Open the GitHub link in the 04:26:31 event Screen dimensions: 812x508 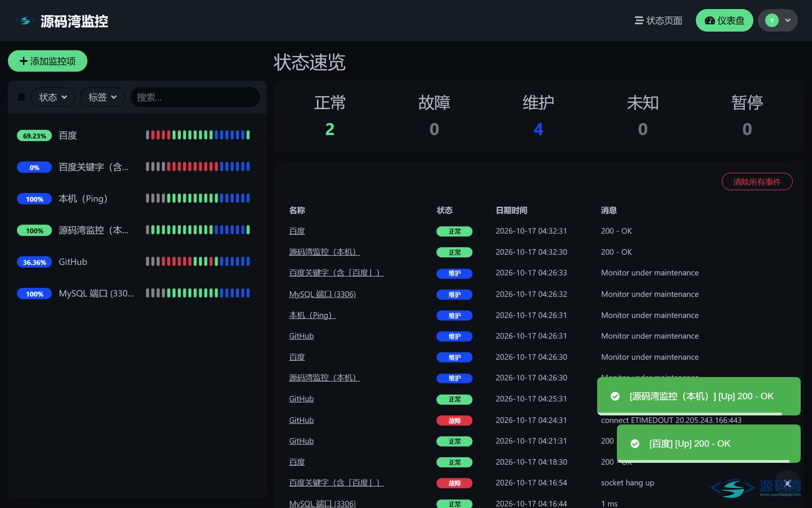click(301, 336)
